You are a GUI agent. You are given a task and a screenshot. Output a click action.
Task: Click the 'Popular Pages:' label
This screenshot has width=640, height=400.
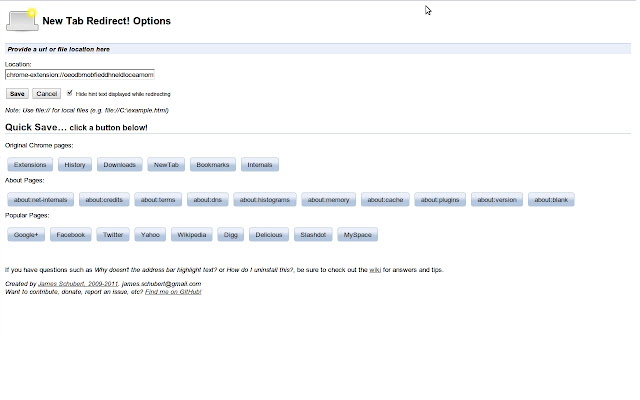coord(27,216)
